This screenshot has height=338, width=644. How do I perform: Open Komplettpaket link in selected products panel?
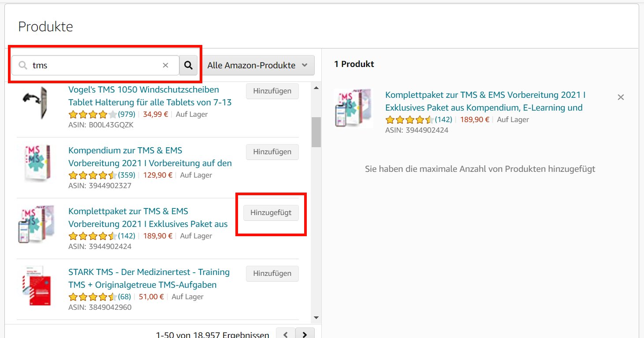(485, 101)
